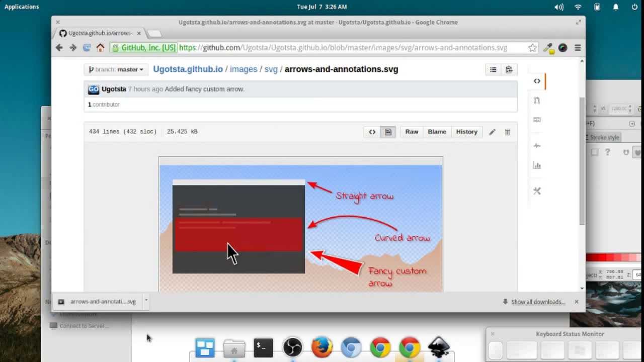Open the Wiki sidebar icon
Image resolution: width=644 pixels, height=362 pixels.
click(537, 120)
